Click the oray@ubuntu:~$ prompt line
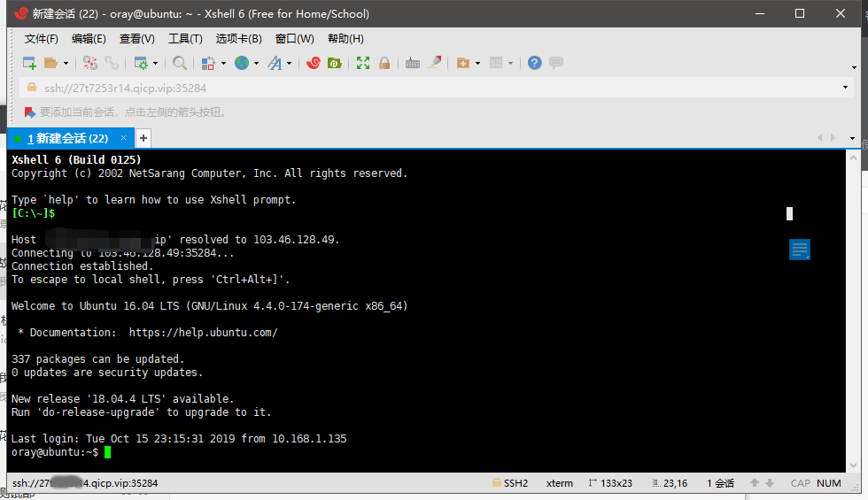The height and width of the screenshot is (500, 868). click(55, 452)
